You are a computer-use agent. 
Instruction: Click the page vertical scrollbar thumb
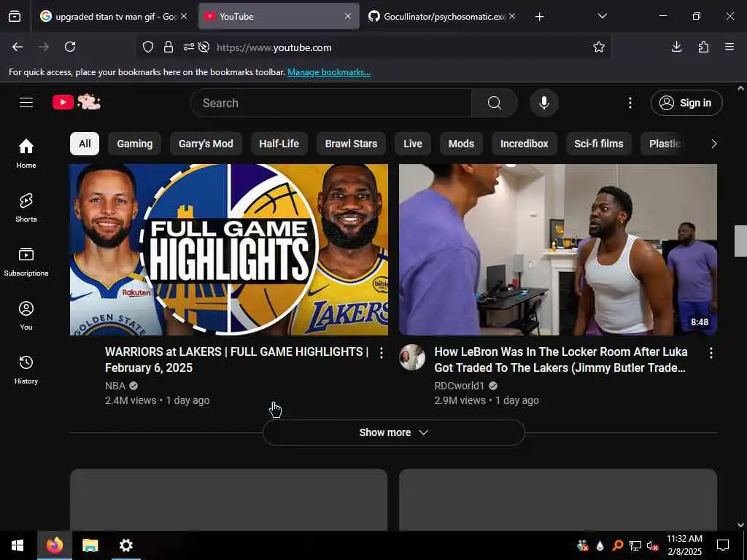pyautogui.click(x=740, y=241)
